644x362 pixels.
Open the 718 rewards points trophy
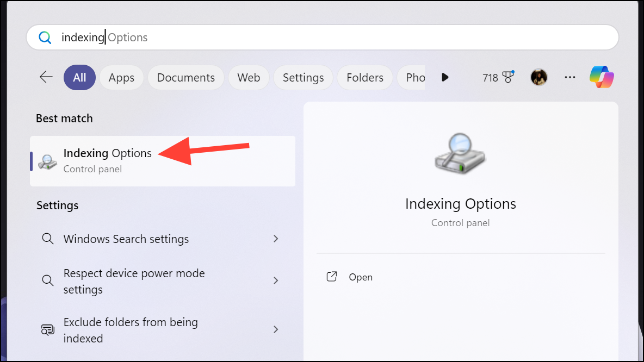click(498, 77)
